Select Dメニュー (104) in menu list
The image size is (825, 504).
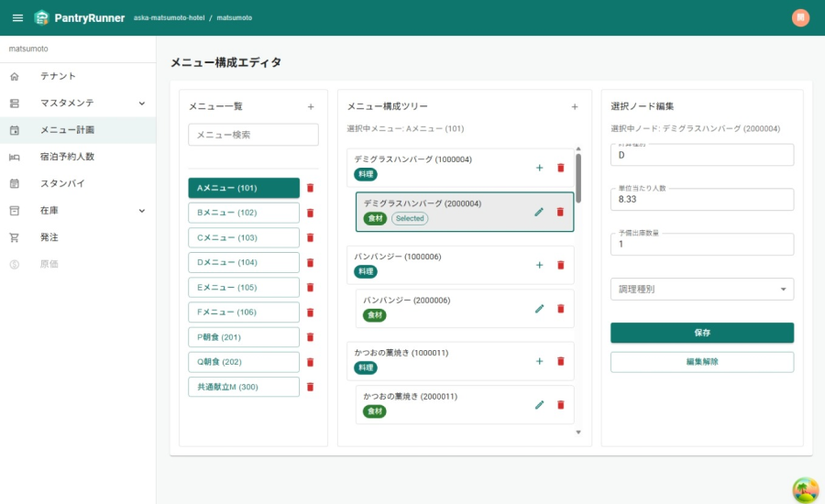click(x=244, y=262)
